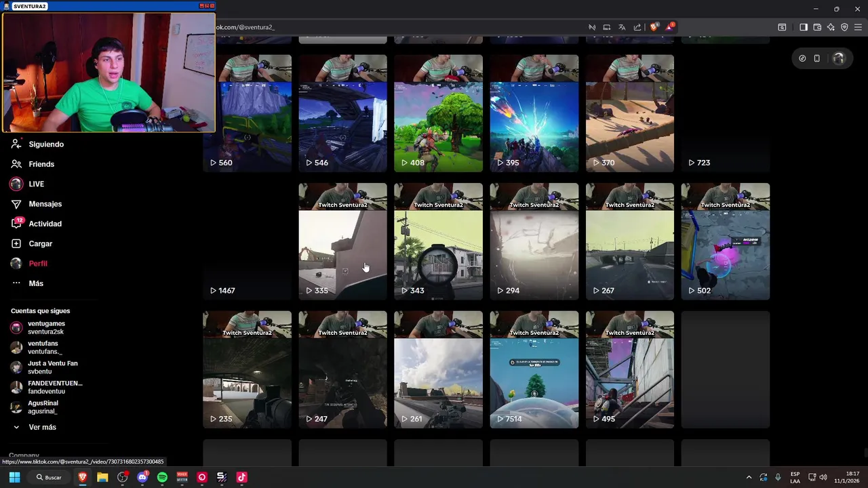Image resolution: width=868 pixels, height=488 pixels.
Task: Go to the LIVE section
Action: tap(27, 184)
